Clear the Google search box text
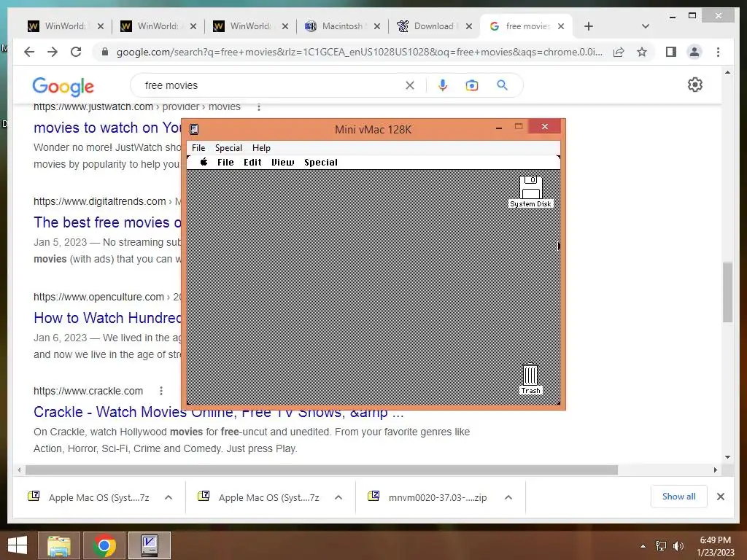747x560 pixels. (410, 85)
